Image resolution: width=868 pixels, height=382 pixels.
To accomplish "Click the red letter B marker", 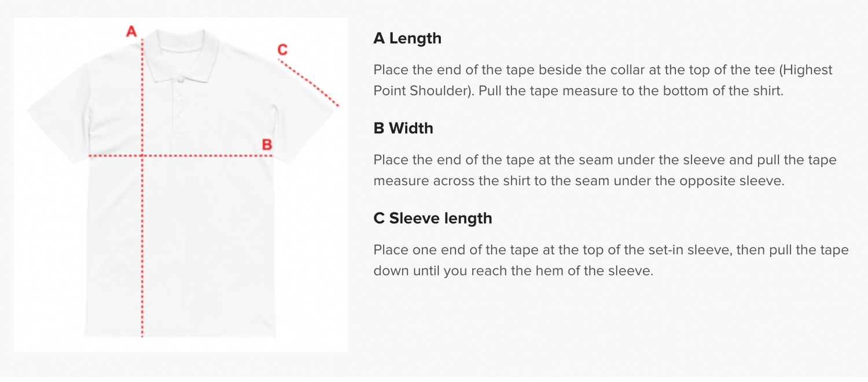I will click(x=267, y=145).
